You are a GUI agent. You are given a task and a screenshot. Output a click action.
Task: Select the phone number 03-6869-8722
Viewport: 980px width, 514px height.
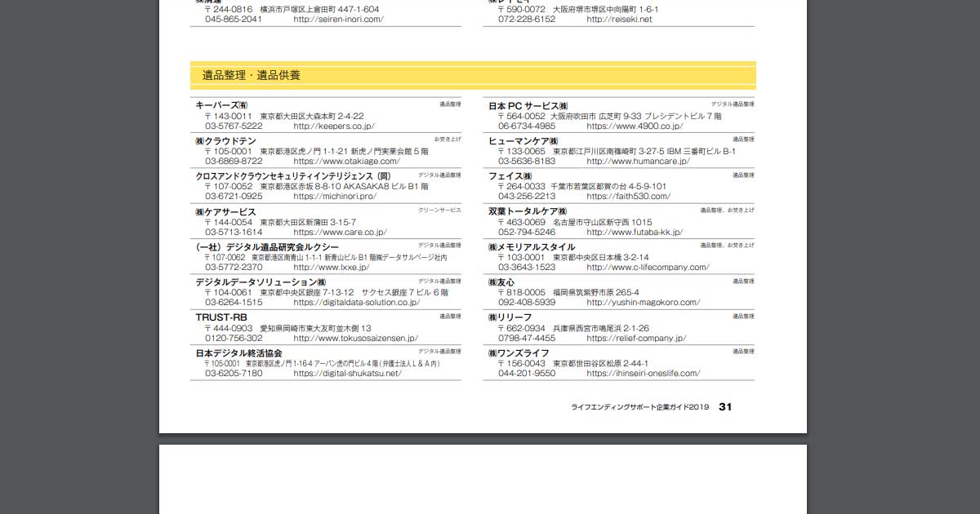coord(234,162)
